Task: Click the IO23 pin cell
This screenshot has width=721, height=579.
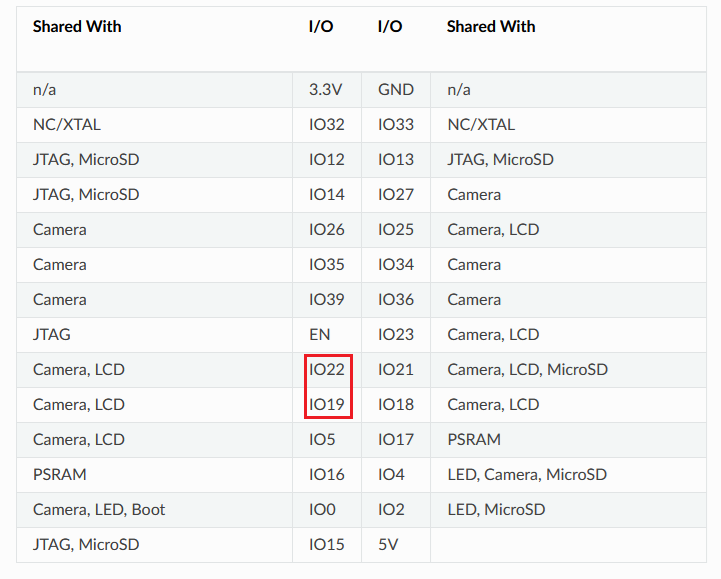Action: click(396, 335)
